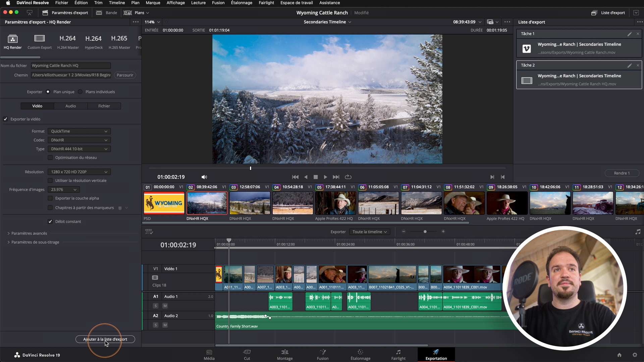Viewport: 644px width, 362px height.
Task: Enable Optimisation du réseau checkbox
Action: click(50, 158)
